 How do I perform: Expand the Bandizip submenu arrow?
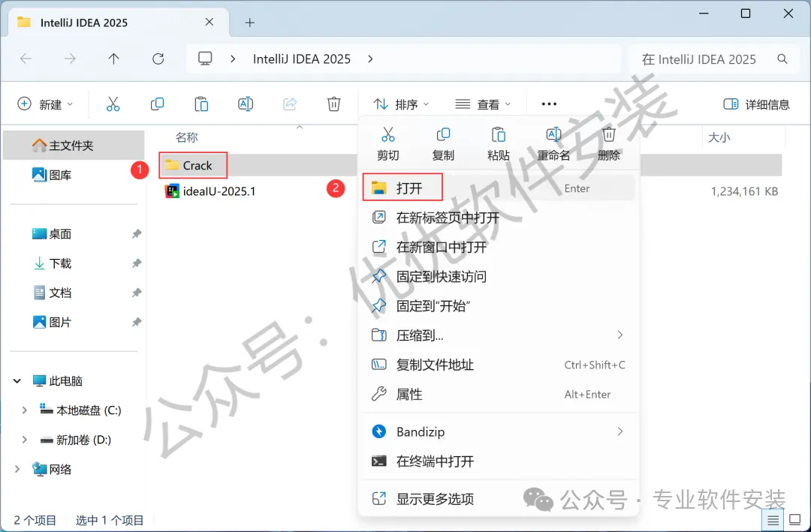coord(620,431)
